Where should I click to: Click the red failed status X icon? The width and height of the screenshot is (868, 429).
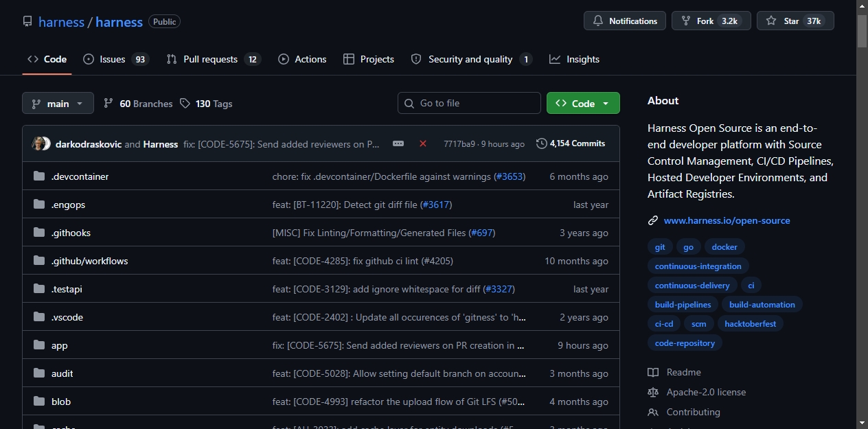coord(423,143)
